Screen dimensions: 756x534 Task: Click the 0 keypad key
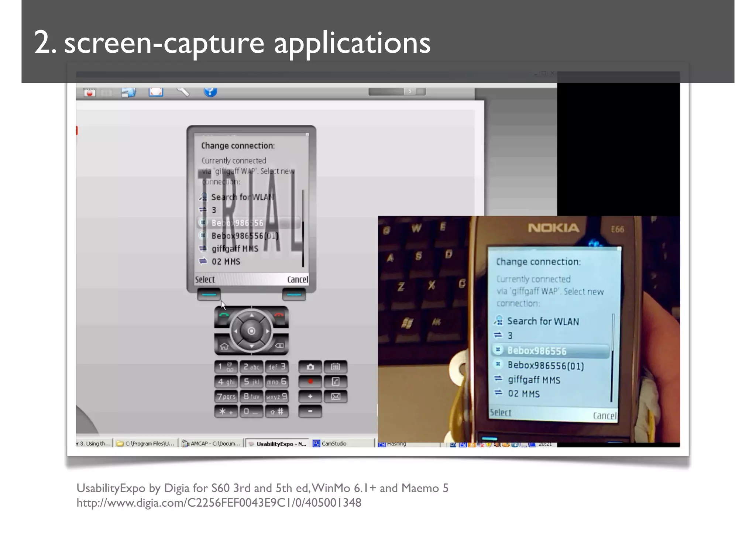tap(251, 411)
